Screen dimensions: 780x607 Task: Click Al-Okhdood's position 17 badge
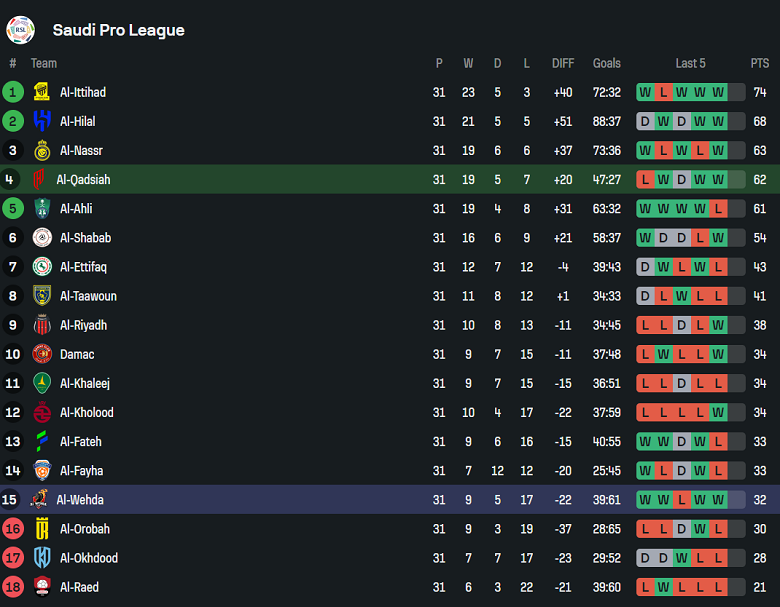point(12,558)
